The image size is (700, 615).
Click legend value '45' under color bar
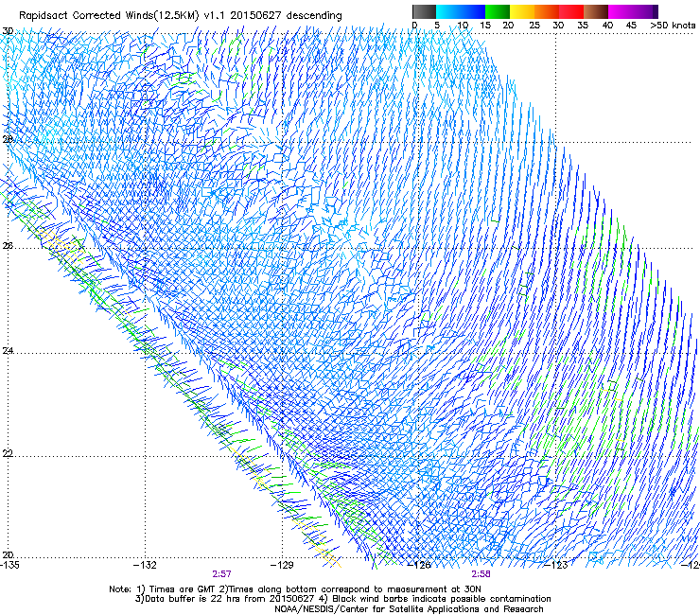(x=631, y=26)
